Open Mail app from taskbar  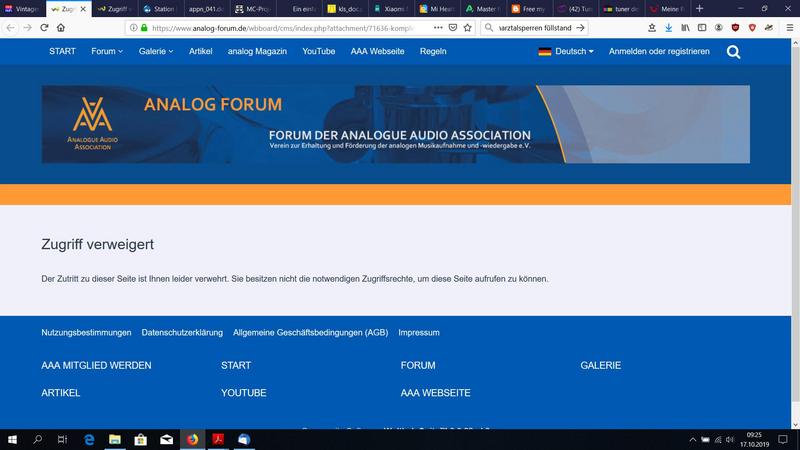[x=166, y=439]
